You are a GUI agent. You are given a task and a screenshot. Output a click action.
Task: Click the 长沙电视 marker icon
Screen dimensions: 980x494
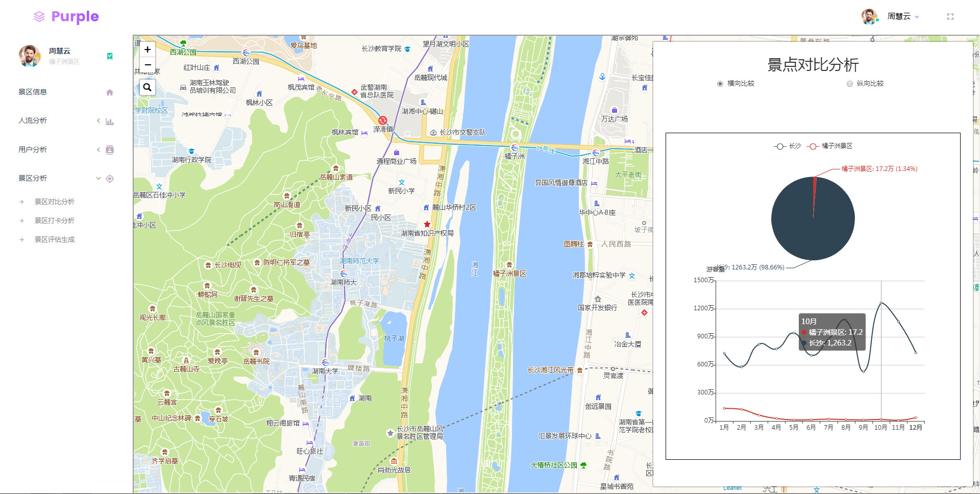[x=208, y=265]
